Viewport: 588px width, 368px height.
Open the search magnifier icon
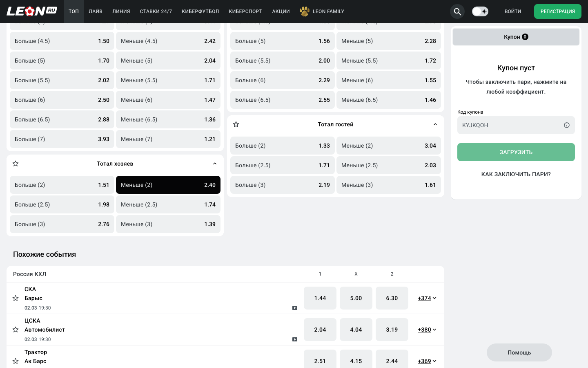coord(457,11)
